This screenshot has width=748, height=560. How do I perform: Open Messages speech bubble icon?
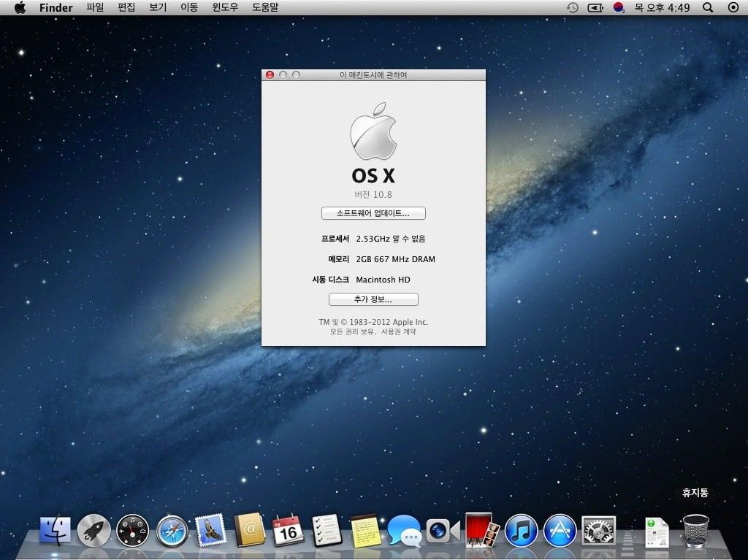404,530
